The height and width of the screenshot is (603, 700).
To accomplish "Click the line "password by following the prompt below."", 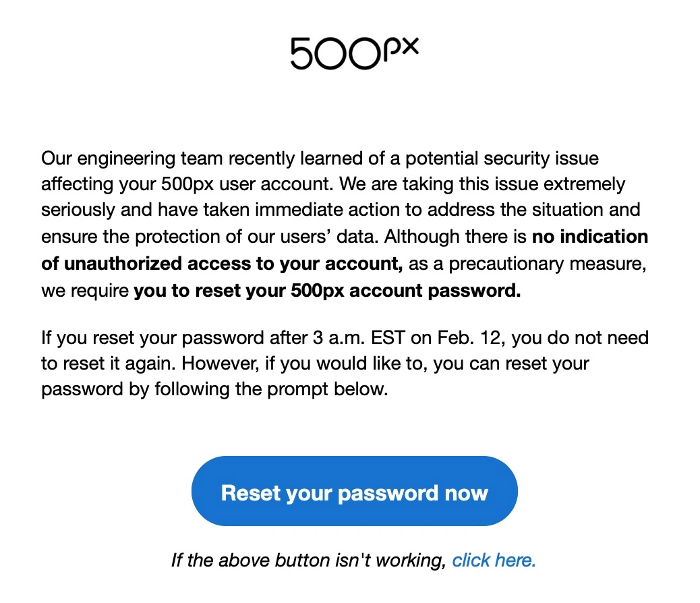I will (214, 390).
